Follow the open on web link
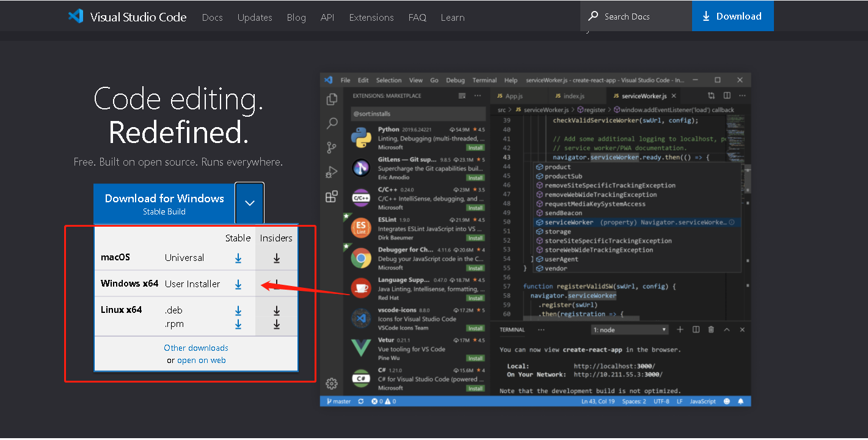This screenshot has width=868, height=440. (x=202, y=361)
